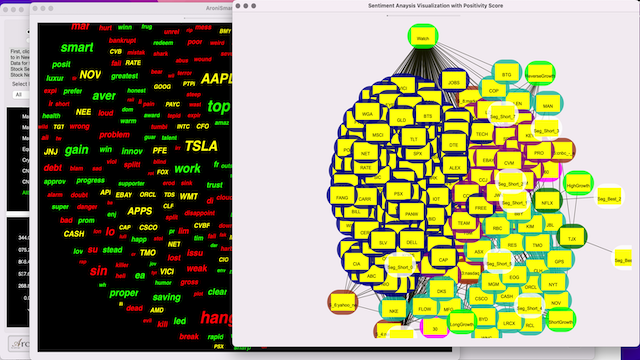Select the Seg_Short_5 node
Image resolution: width=640 pixels, height=360 pixels.
tap(499, 262)
